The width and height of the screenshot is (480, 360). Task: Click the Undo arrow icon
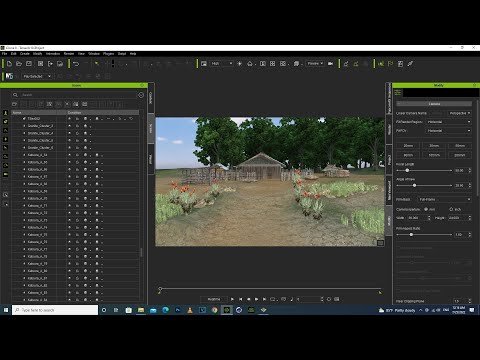coord(76,64)
